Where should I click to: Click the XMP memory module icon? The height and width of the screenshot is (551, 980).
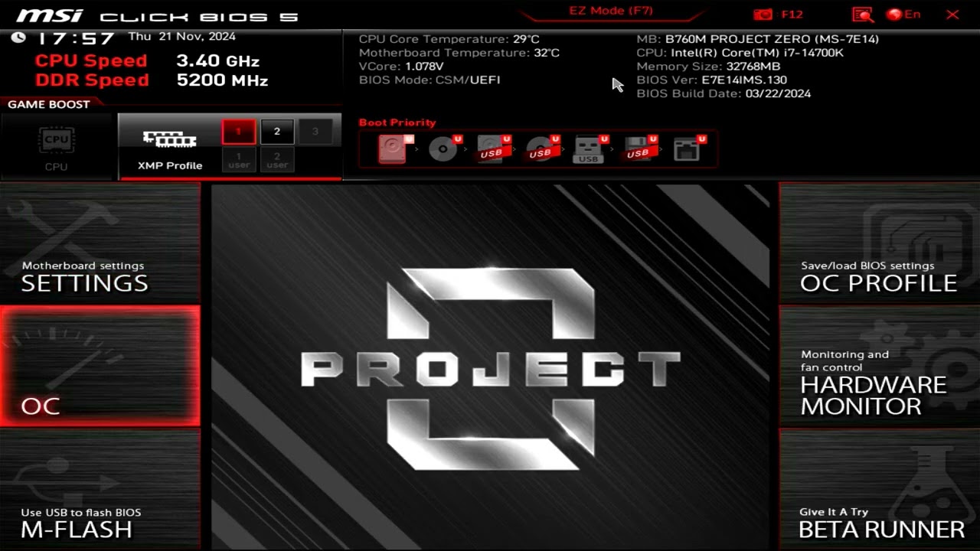click(170, 139)
